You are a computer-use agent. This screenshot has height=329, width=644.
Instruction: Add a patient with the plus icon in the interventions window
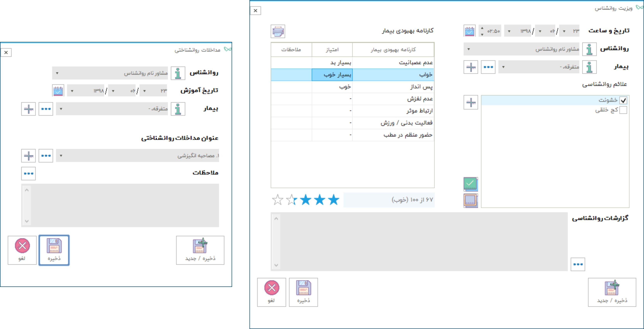[29, 109]
